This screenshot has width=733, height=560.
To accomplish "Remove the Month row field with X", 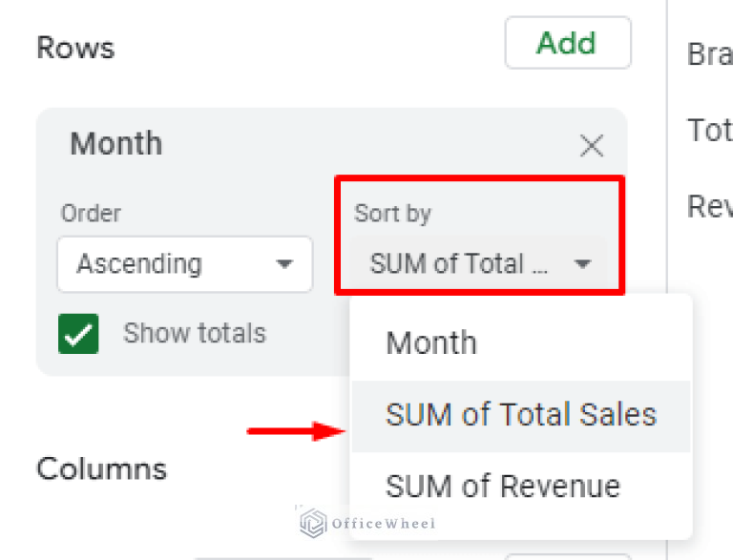I will [592, 145].
